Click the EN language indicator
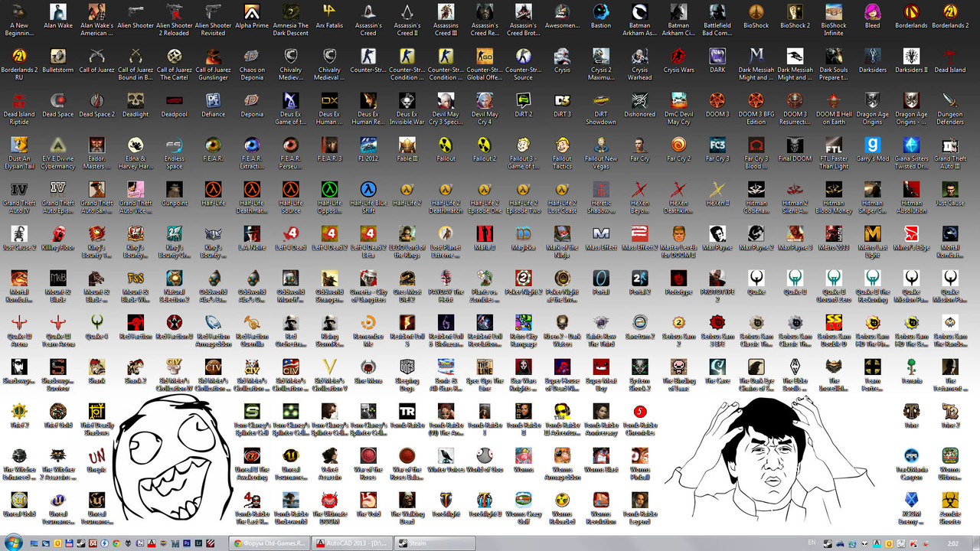Screen dimensions: 980x551 811,543
